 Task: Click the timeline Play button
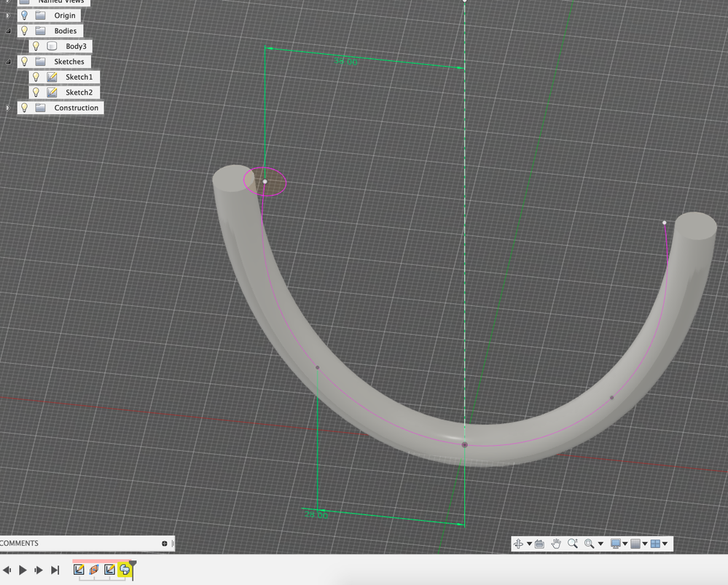click(23, 570)
